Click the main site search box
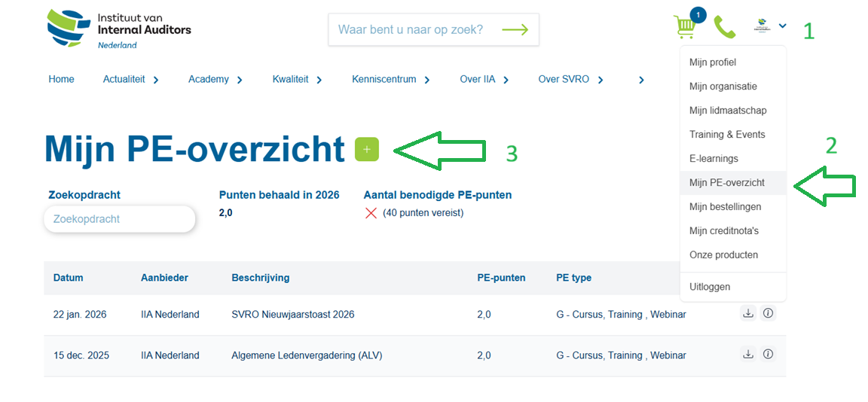 pos(411,30)
